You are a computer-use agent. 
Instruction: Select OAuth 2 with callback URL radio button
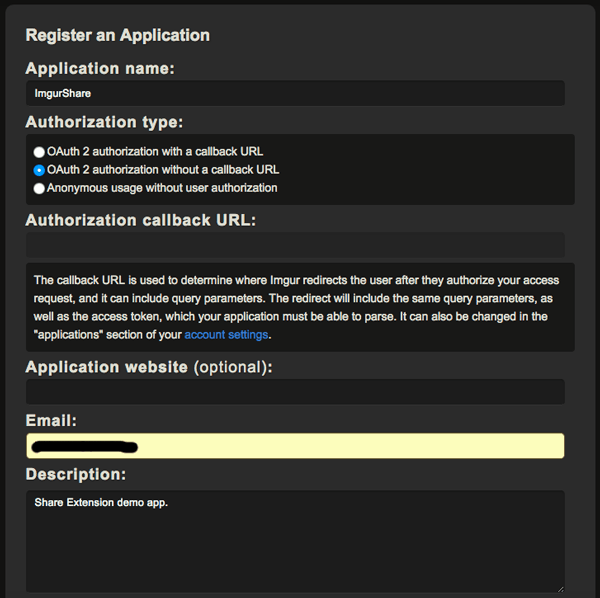pyautogui.click(x=39, y=152)
